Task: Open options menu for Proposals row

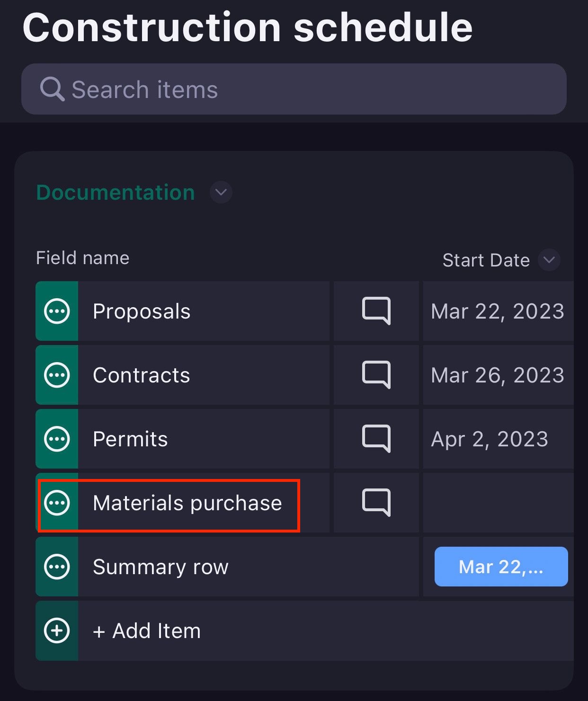Action: pos(57,311)
